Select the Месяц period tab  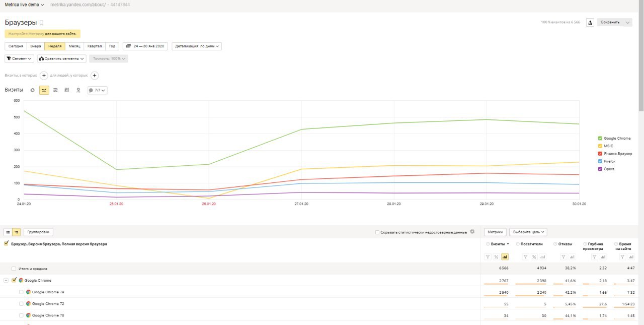[x=74, y=46]
